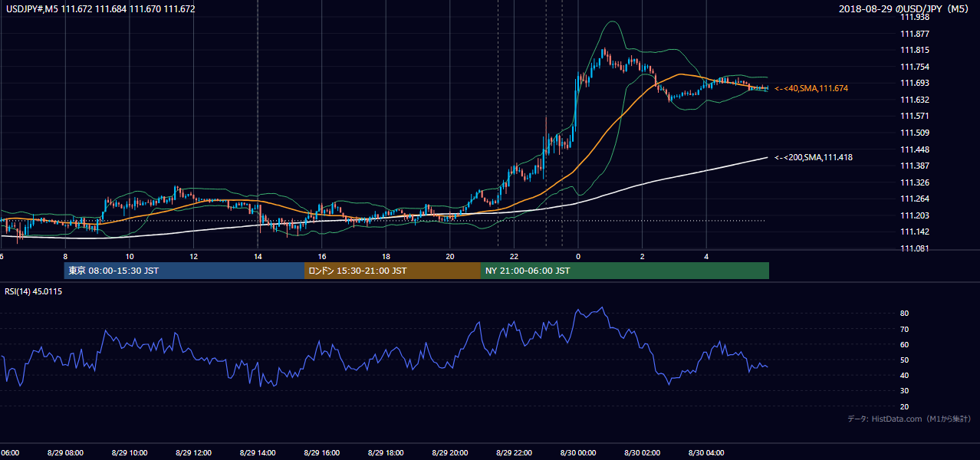Click price axis value 111.509
The height and width of the screenshot is (460, 980).
click(915, 133)
